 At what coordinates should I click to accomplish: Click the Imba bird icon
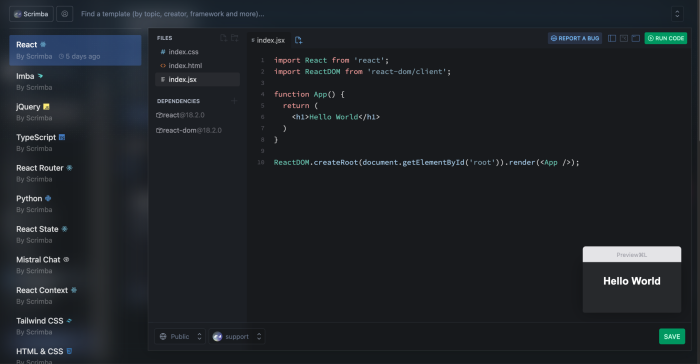[x=40, y=76]
